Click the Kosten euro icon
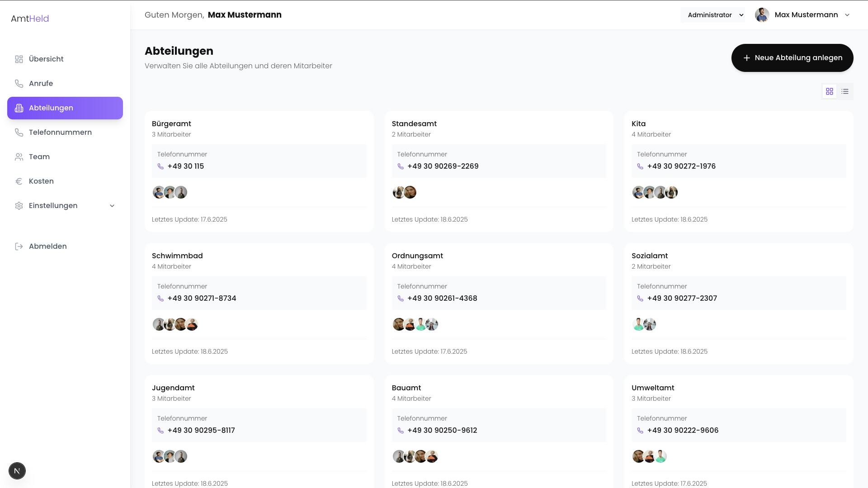Screen dimensions: 868x488 pyautogui.click(x=19, y=181)
